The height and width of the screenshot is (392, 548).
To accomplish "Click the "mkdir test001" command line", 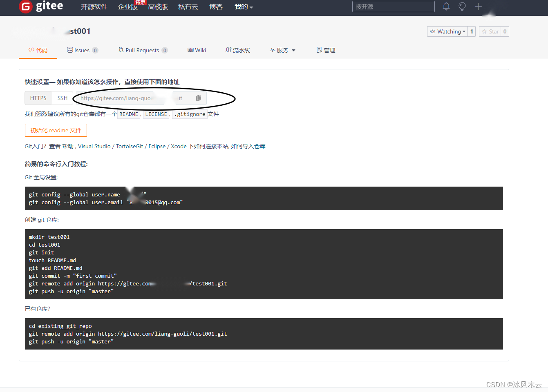I will point(49,237).
